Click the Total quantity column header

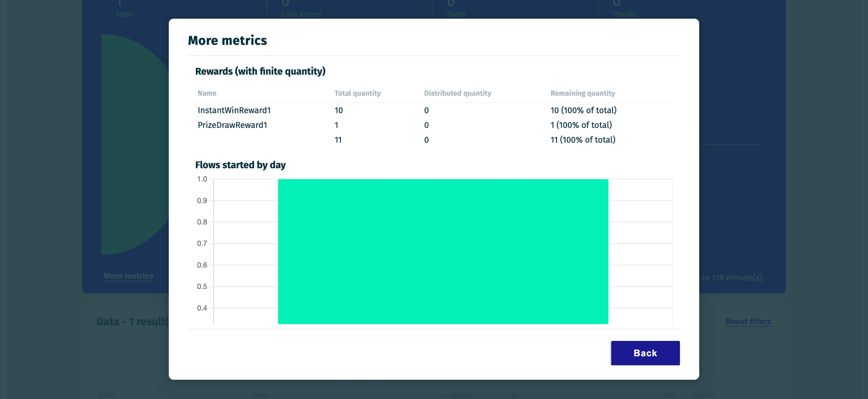[357, 93]
